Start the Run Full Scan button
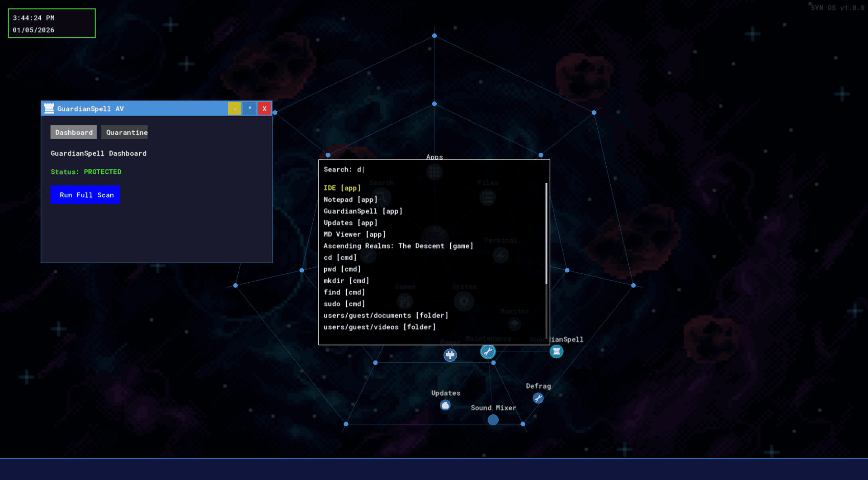Image resolution: width=868 pixels, height=480 pixels. (85, 195)
